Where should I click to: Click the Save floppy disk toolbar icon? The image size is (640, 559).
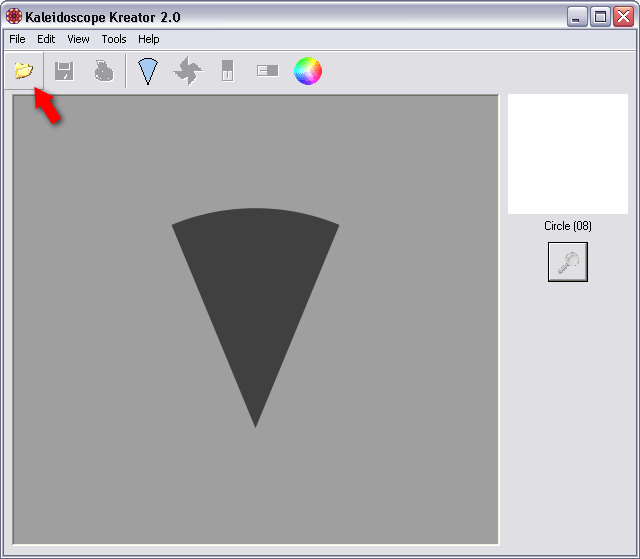click(64, 71)
